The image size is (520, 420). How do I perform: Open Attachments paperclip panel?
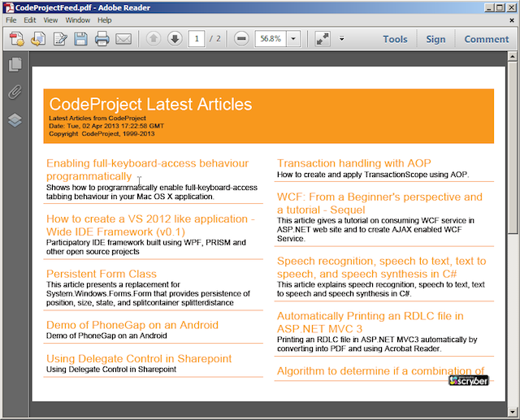(x=15, y=92)
